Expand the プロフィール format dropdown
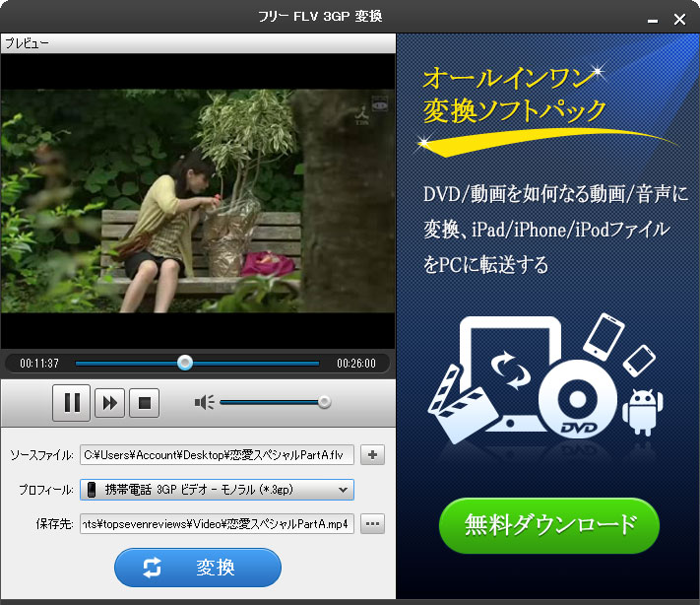The image size is (700, 605). [343, 489]
